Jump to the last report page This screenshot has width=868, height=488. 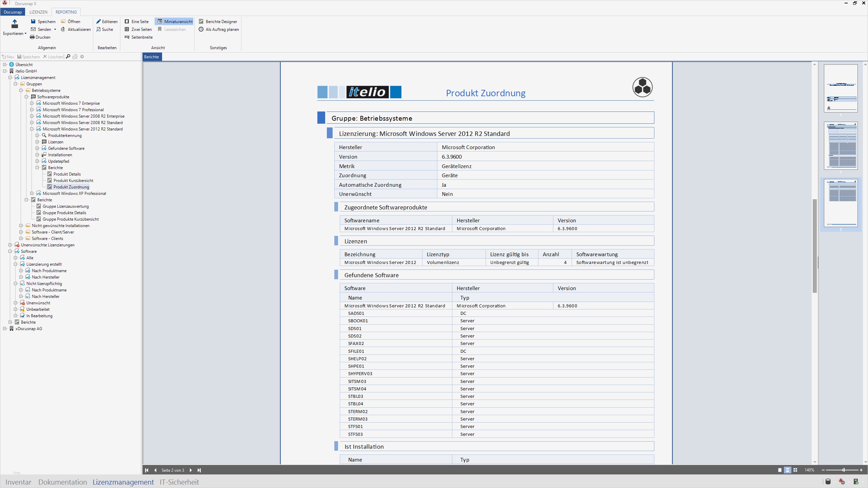pyautogui.click(x=199, y=470)
